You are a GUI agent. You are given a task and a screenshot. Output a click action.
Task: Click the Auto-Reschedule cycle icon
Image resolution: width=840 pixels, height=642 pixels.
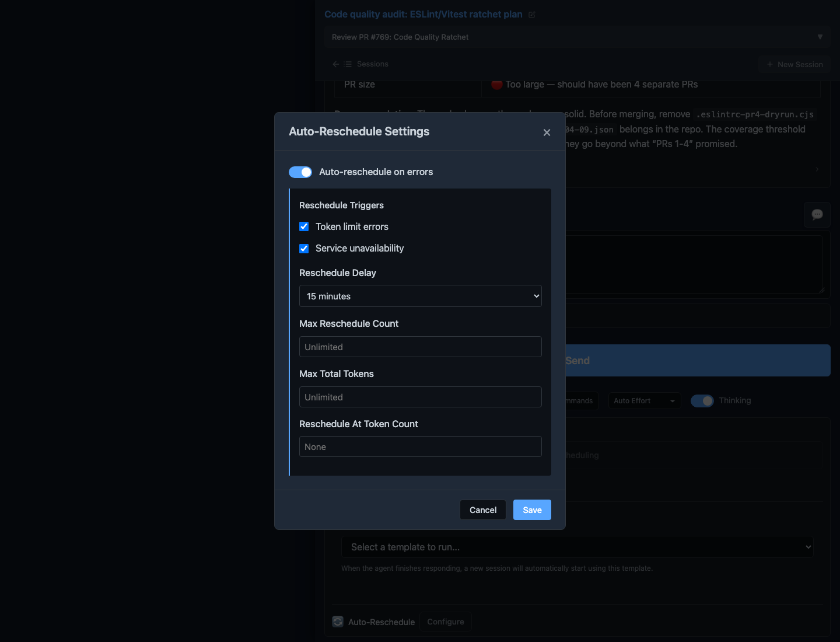[x=338, y=622]
